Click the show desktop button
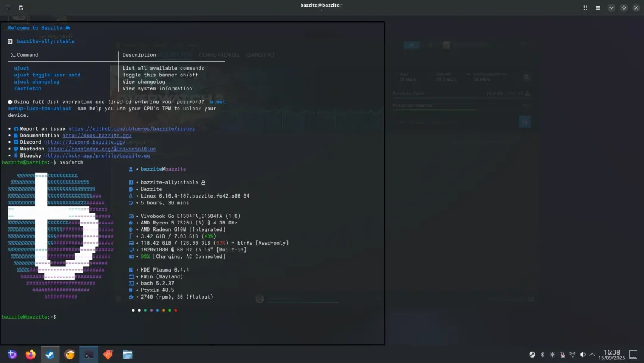The width and height of the screenshot is (644, 363). 633,355
